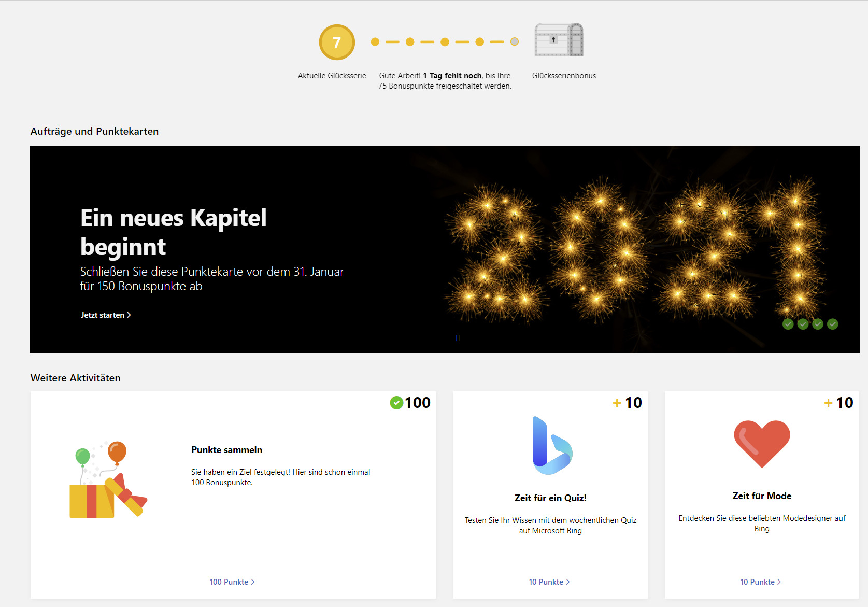Image resolution: width=868 pixels, height=608 pixels.
Task: Open the '100 Punkte' link
Action: pyautogui.click(x=232, y=582)
